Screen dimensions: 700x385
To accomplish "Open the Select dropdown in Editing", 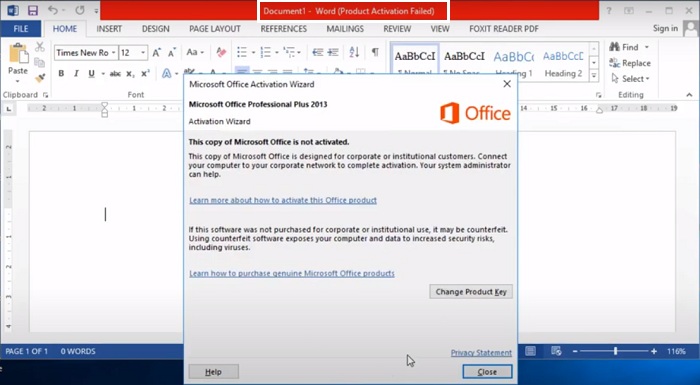I will (x=629, y=79).
